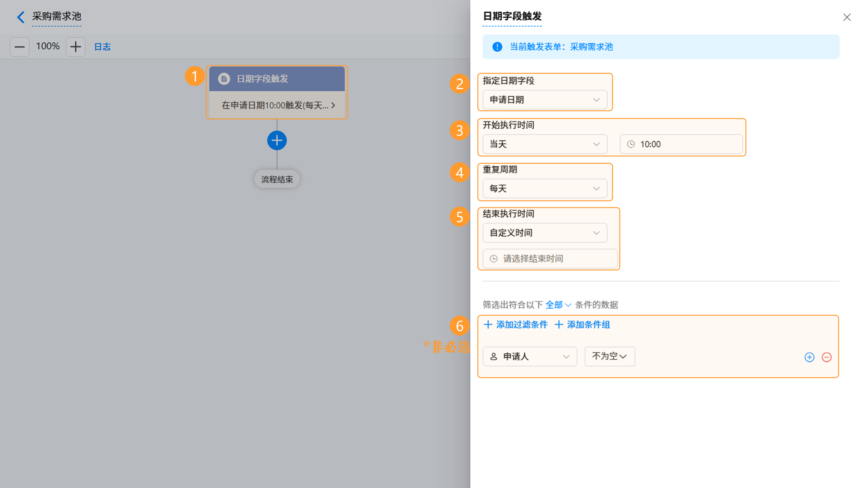Select the 日期字段触发 node header
Screen dimensions: 868x488
coord(277,79)
